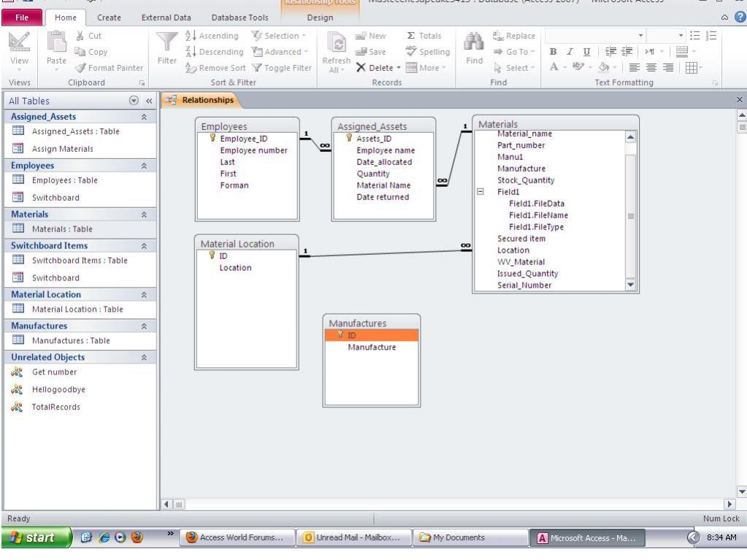
Task: Click New record
Action: [x=371, y=36]
